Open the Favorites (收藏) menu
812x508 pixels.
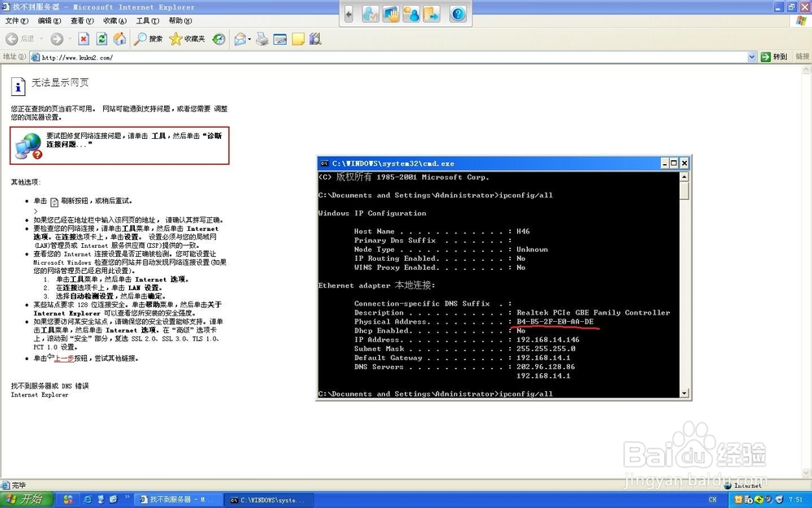[x=114, y=21]
